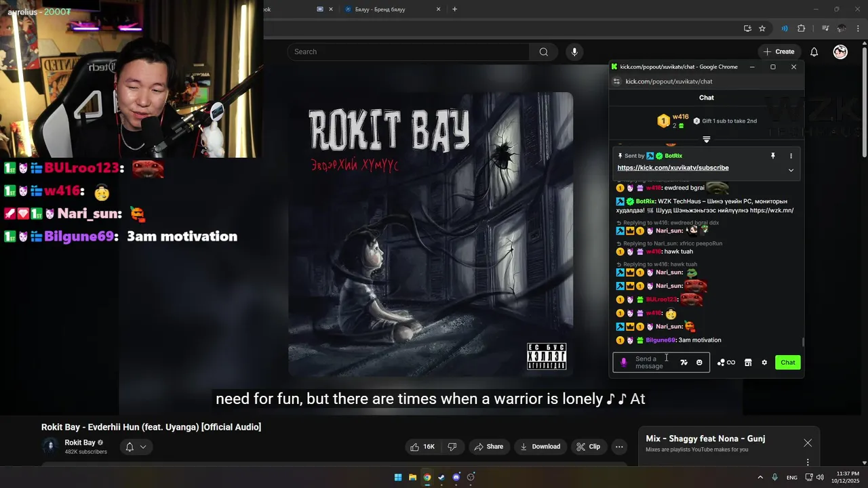Open a new Chrome tab
The image size is (868, 488).
click(454, 9)
